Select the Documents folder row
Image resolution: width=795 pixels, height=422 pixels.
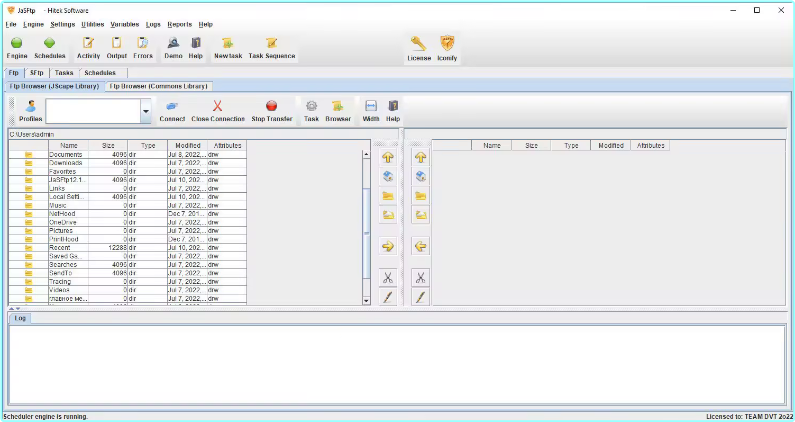point(128,155)
